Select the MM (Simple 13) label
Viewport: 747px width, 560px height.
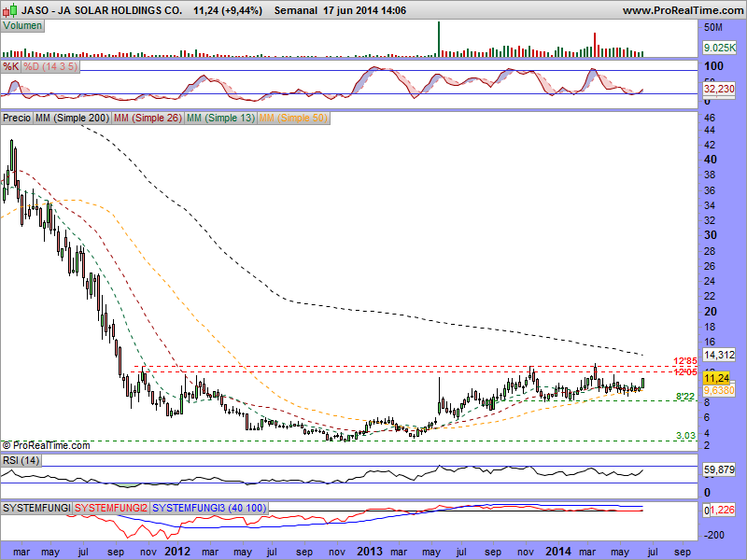(x=220, y=118)
